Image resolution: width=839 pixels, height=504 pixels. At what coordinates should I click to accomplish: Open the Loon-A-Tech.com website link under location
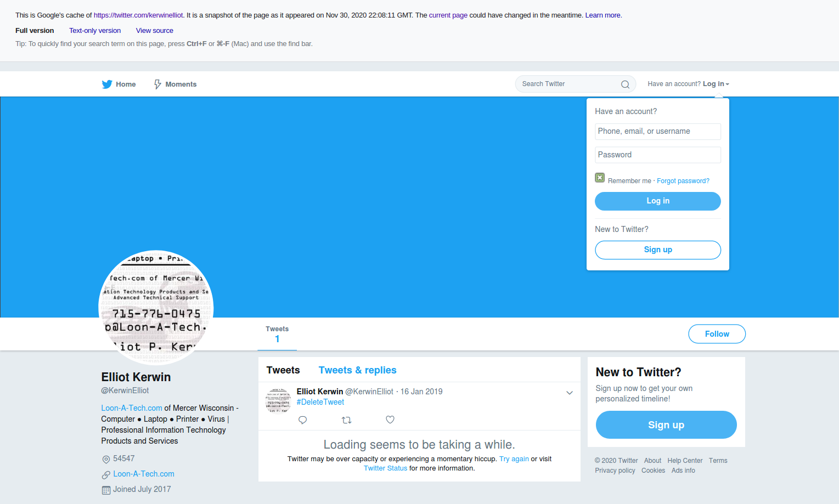pos(144,474)
